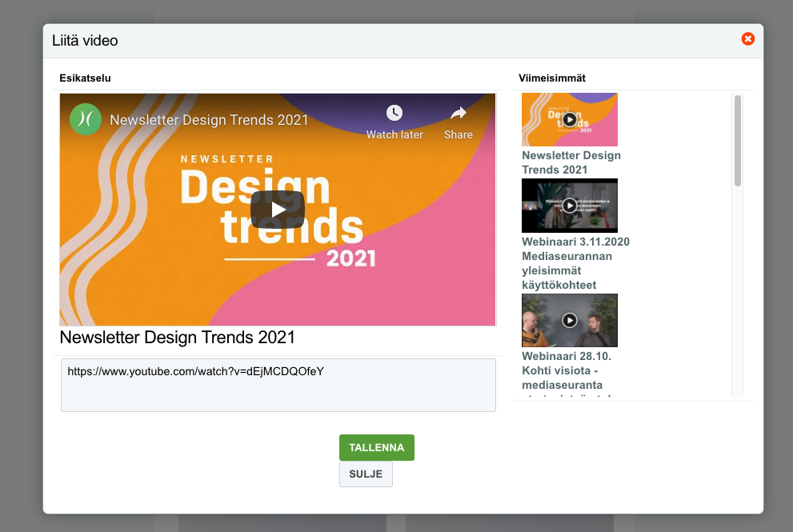Open Webinaari 3.11.2020 Mediaseurannan title link
Screen dimensions: 793x532
[x=575, y=263]
